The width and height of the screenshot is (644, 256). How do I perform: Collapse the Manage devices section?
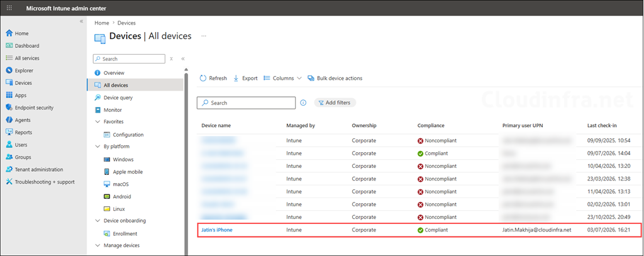pyautogui.click(x=97, y=245)
